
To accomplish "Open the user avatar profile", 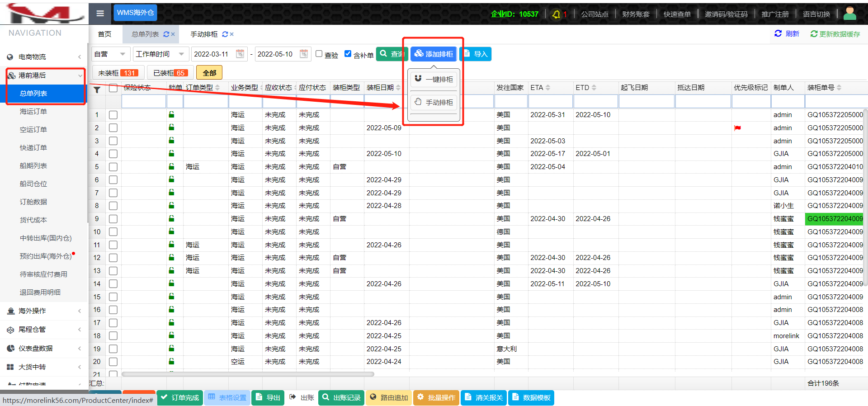I will (849, 14).
